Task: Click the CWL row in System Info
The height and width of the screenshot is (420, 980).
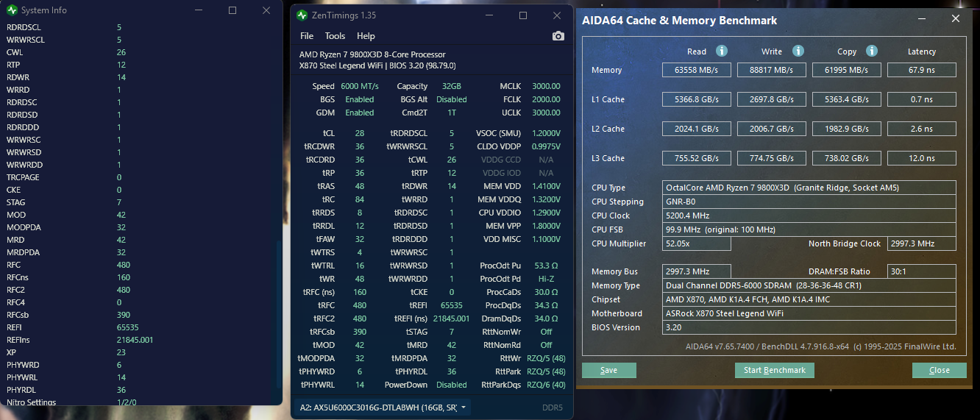Action: point(140,52)
